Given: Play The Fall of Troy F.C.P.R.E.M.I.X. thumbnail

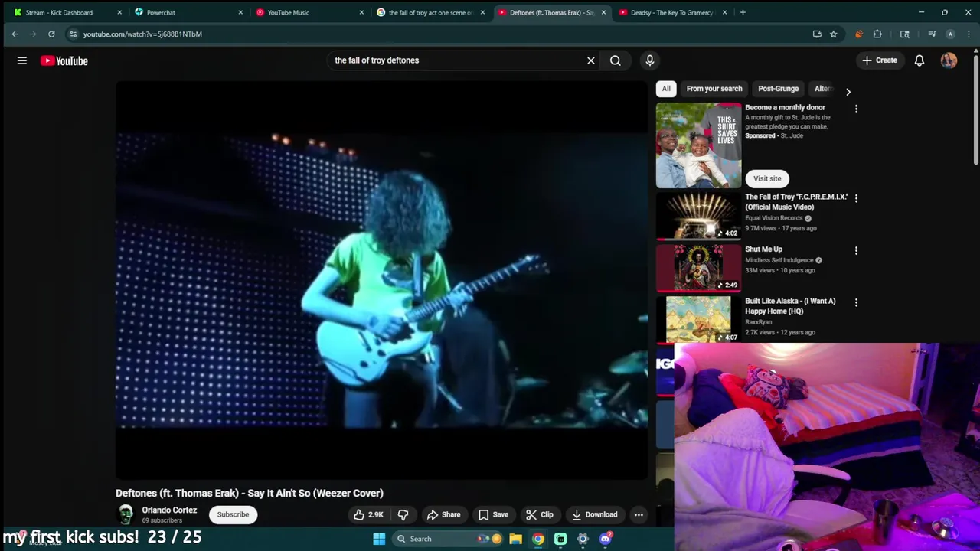Looking at the screenshot, I should (x=699, y=215).
